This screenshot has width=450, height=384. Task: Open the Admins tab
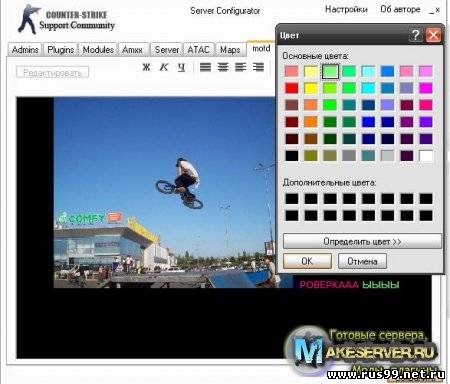point(25,50)
